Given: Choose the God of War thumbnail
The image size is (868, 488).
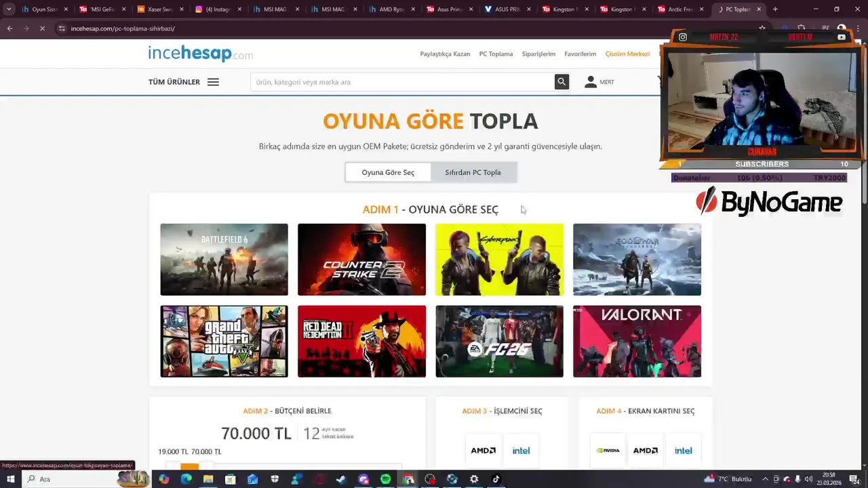Looking at the screenshot, I should click(637, 260).
